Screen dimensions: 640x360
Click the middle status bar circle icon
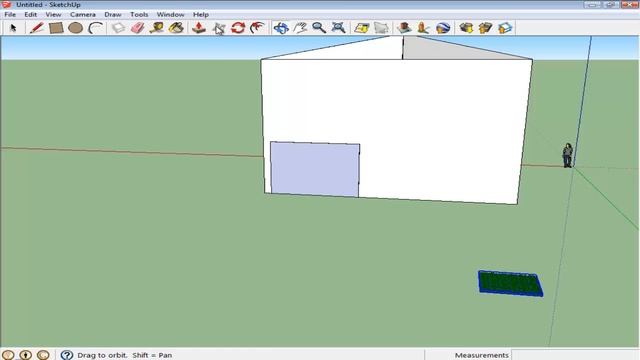point(25,355)
